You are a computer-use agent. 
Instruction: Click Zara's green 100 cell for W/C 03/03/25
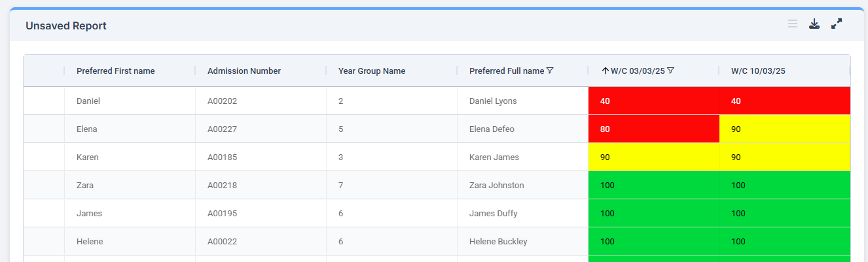coord(653,185)
